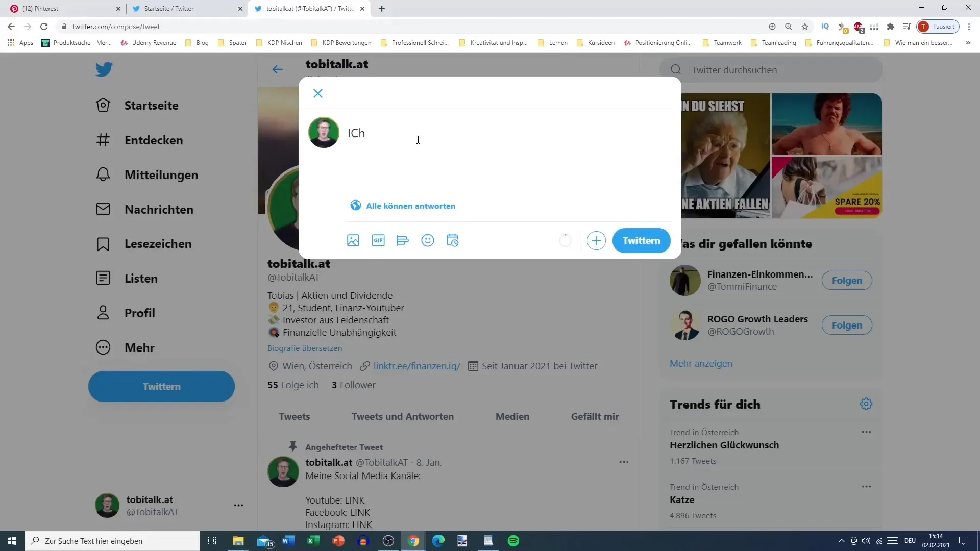Open Nachrichten in the sidebar

pos(145,210)
